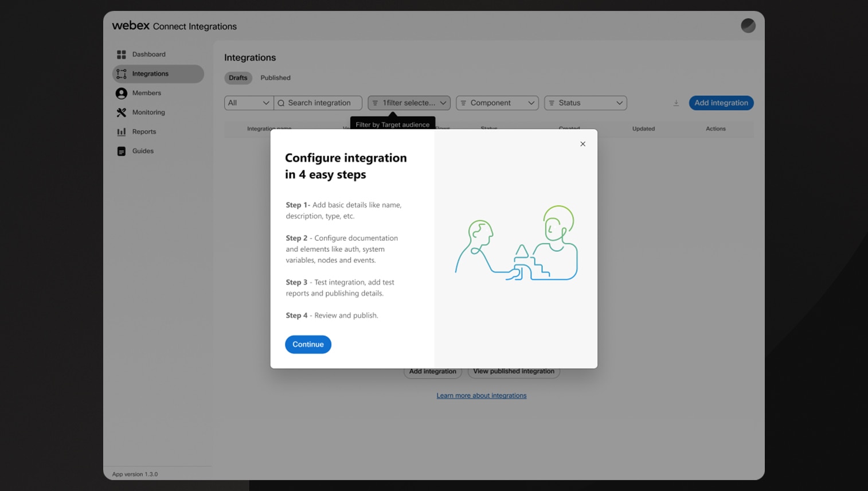
Task: Click the webex Connect Integrations logo
Action: pyautogui.click(x=174, y=26)
